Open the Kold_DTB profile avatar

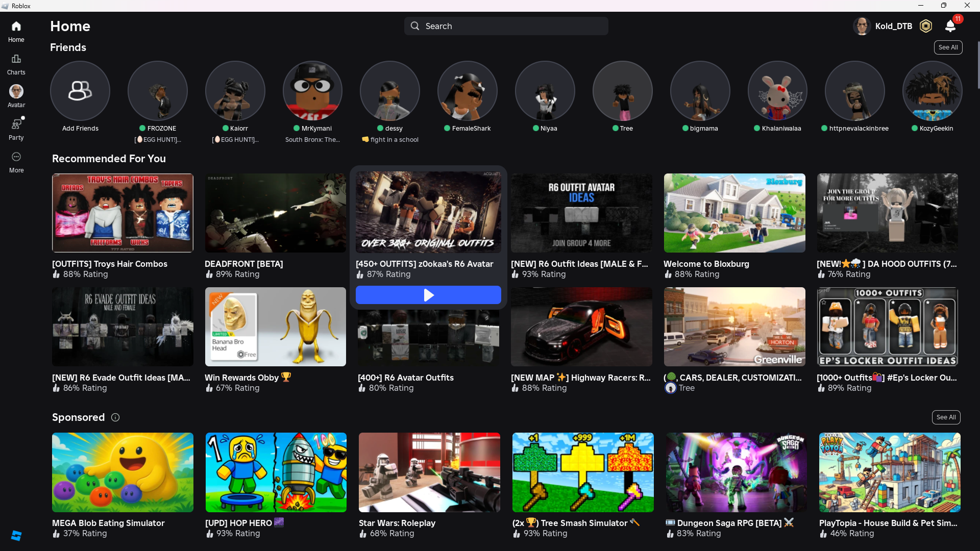862,26
